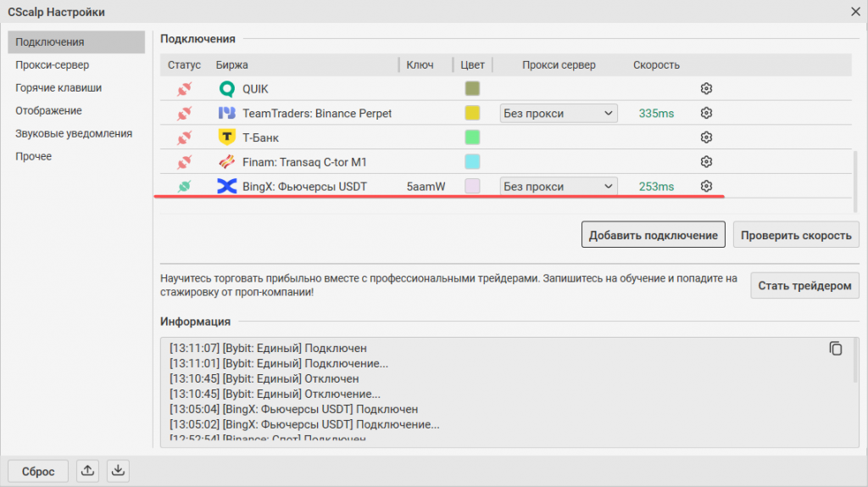Screen dimensions: 868x487
Task: Open gear settings for TeamTraders Binance Perpet
Action: (x=706, y=113)
